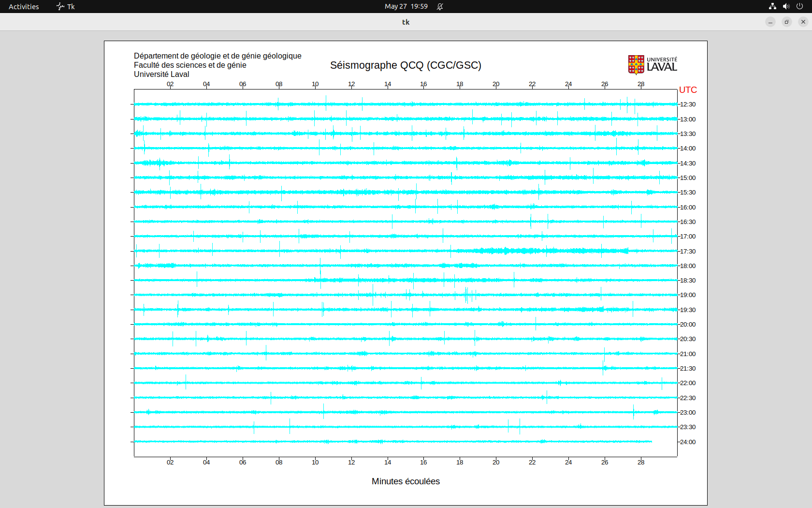This screenshot has width=812, height=508.
Task: Open the power menu icon
Action: [799, 6]
